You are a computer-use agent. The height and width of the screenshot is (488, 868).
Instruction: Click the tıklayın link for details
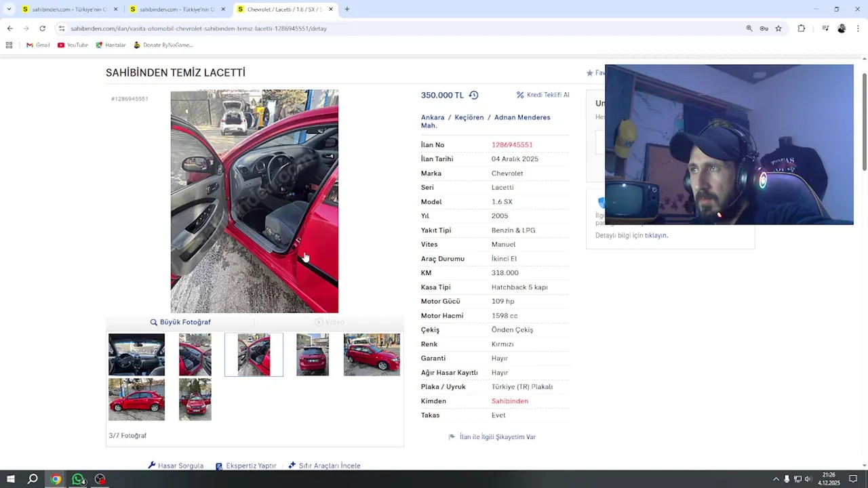pos(656,235)
